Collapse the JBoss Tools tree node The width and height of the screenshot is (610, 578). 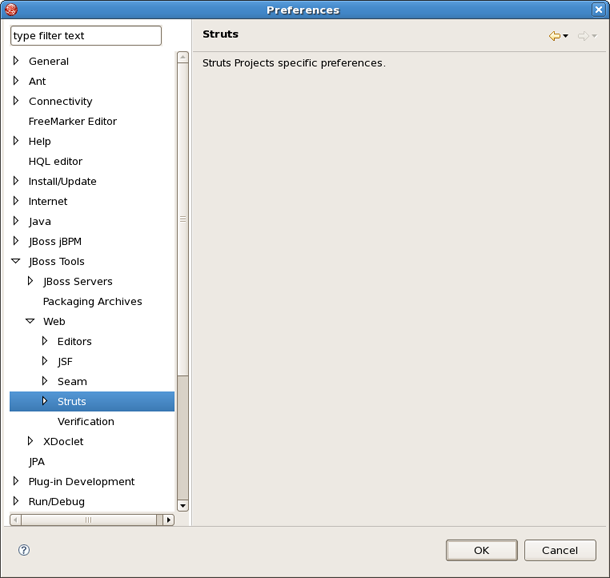pyautogui.click(x=16, y=261)
